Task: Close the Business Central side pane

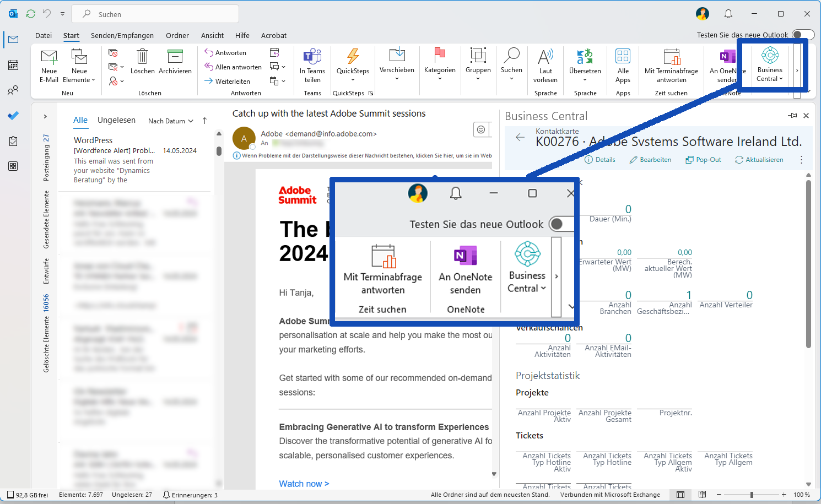Action: [806, 116]
